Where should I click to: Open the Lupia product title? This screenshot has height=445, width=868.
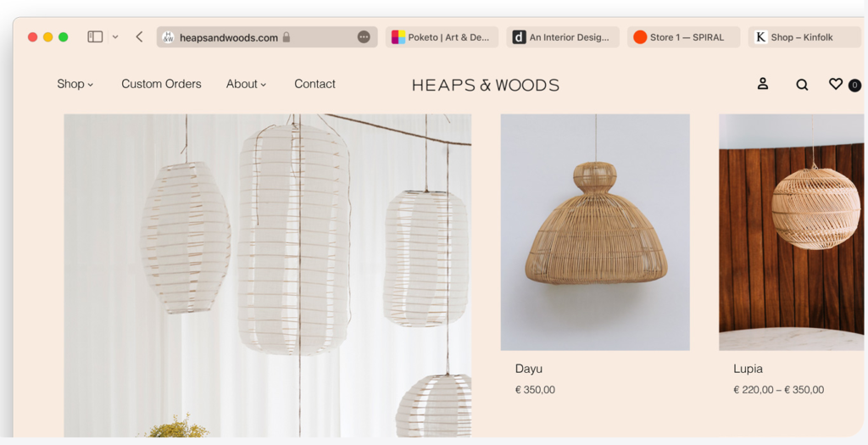[748, 369]
